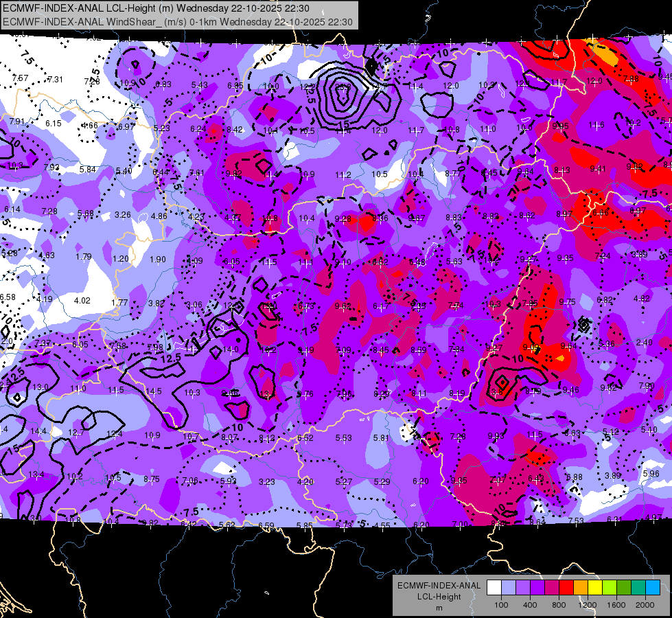Screen dimensions: 672x618
Task: Click the 12.5 contour label above 14.5
Action: [x=170, y=357]
